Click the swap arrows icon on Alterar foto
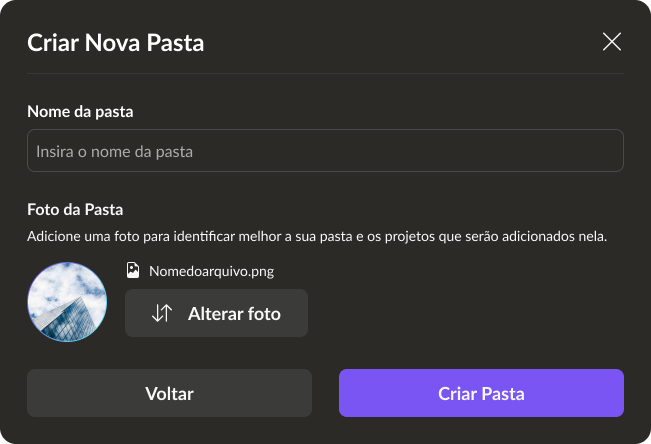The height and width of the screenshot is (444, 651). coord(162,313)
